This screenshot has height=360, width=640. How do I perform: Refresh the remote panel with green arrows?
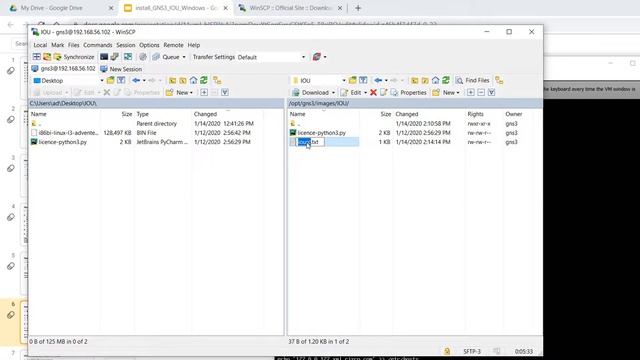click(x=446, y=80)
